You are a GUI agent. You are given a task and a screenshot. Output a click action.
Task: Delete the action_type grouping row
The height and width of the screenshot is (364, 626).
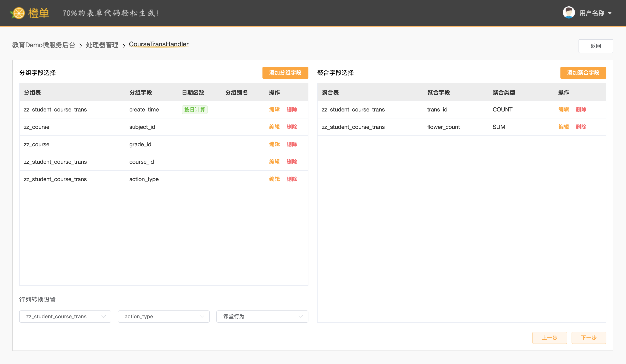coord(292,179)
